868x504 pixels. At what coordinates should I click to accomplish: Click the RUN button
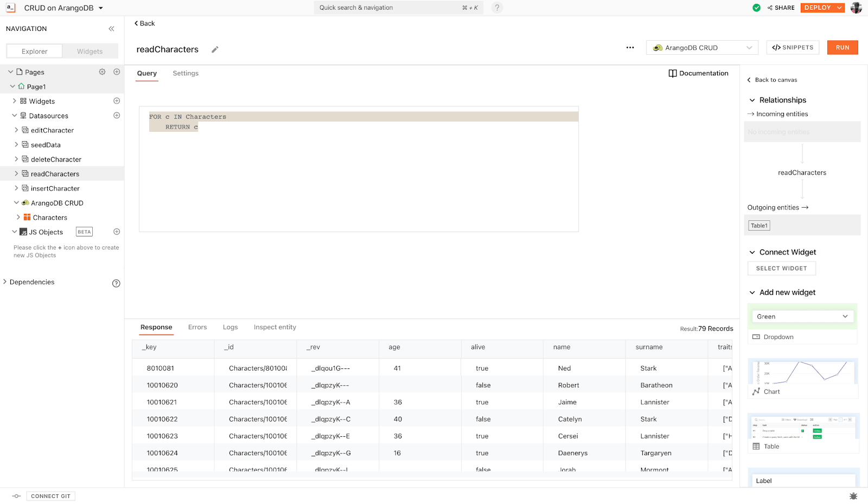tap(842, 48)
